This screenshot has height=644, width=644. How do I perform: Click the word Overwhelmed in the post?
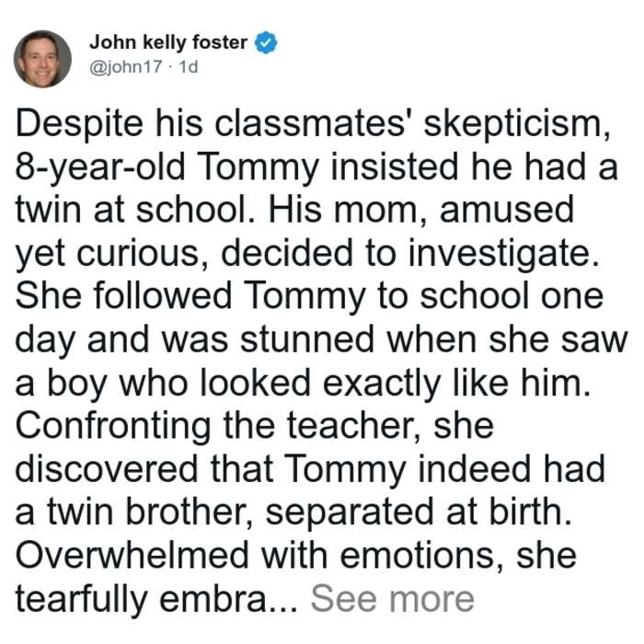132,555
